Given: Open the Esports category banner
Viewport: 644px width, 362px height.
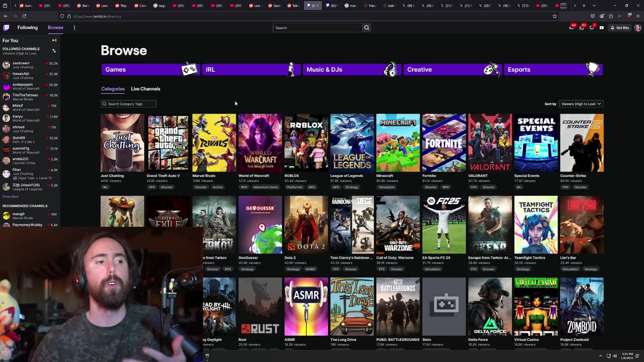Looking at the screenshot, I should [x=552, y=69].
